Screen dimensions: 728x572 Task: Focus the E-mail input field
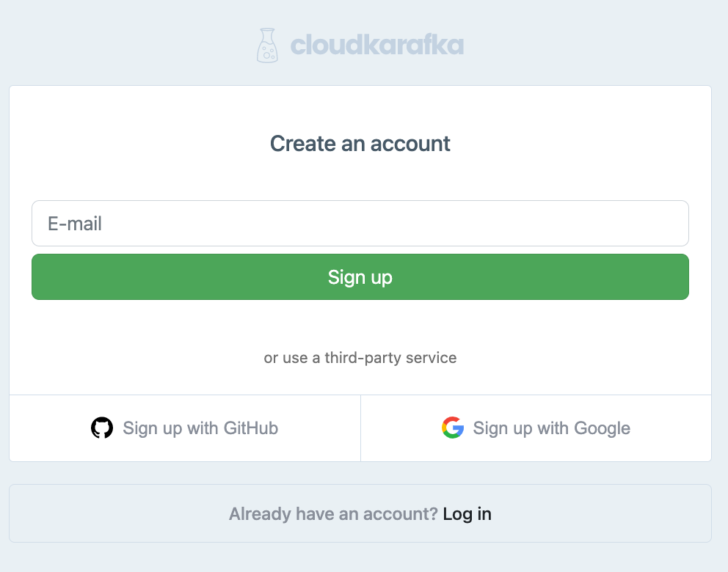(360, 223)
